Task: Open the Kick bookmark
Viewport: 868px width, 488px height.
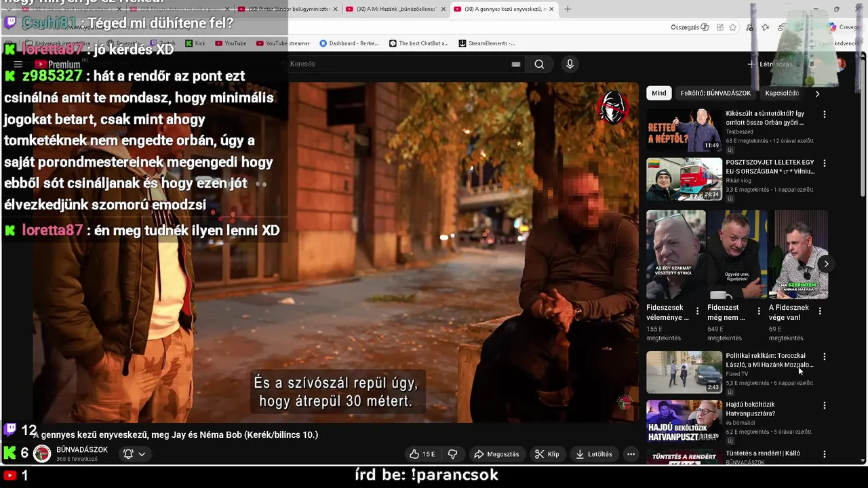Action: (x=195, y=43)
